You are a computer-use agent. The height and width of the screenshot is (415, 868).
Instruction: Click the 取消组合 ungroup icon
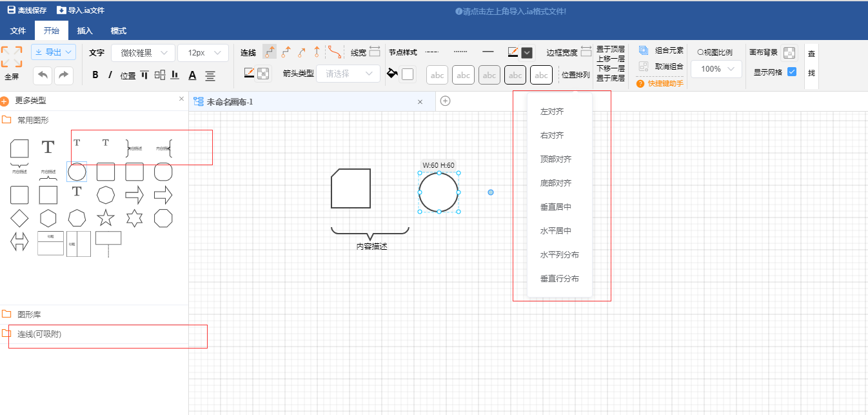[643, 67]
